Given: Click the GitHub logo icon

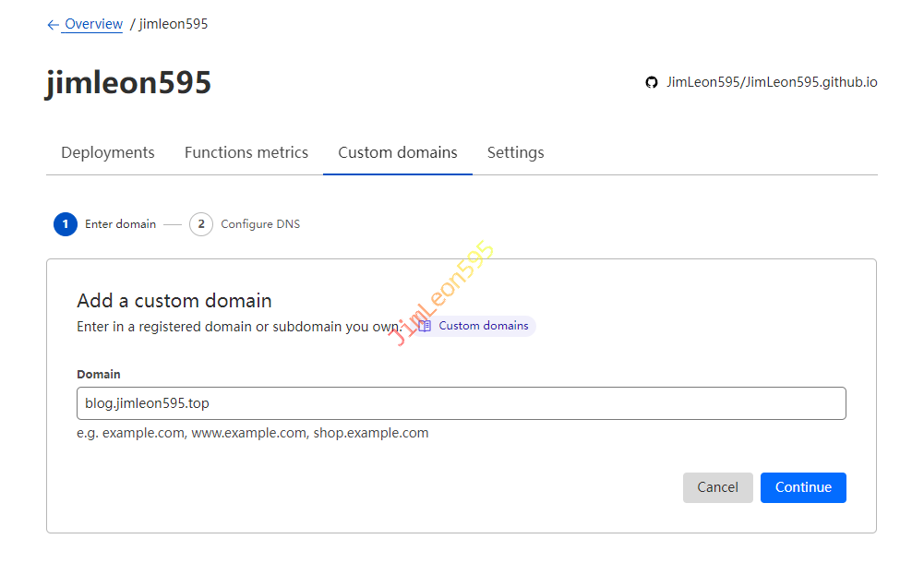Looking at the screenshot, I should point(652,82).
